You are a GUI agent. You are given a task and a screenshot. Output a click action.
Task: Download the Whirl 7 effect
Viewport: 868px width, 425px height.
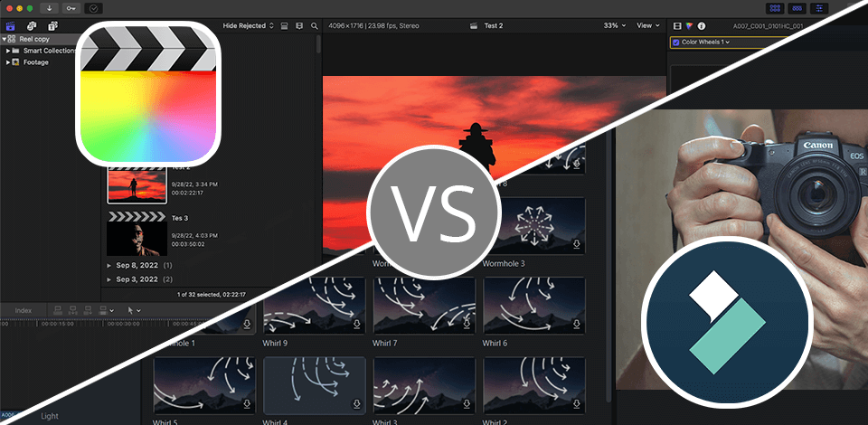[x=467, y=324]
